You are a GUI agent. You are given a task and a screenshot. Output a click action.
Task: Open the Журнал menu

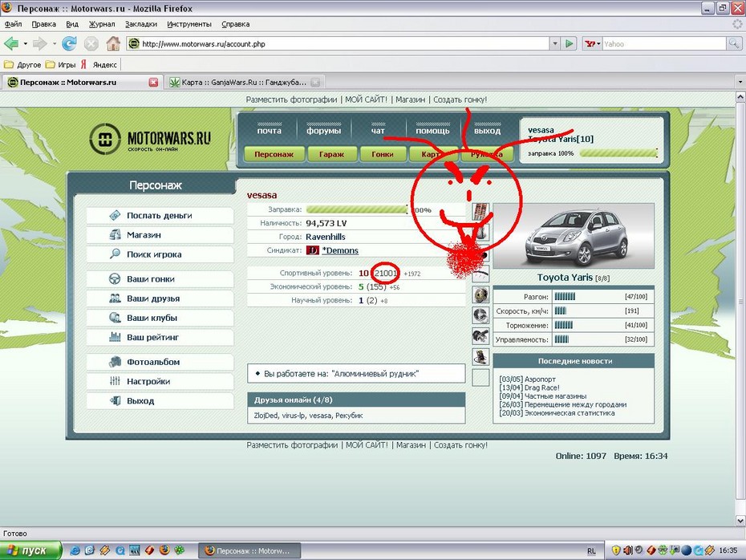[102, 24]
